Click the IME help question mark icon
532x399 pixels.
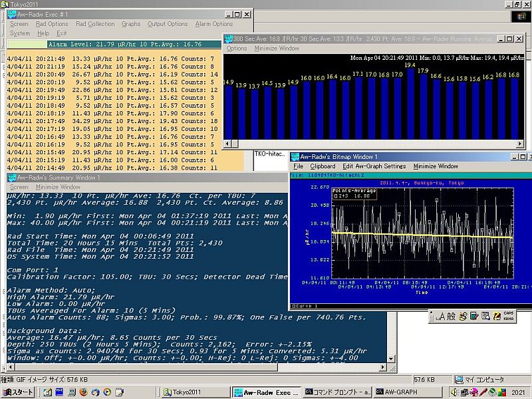[498, 317]
